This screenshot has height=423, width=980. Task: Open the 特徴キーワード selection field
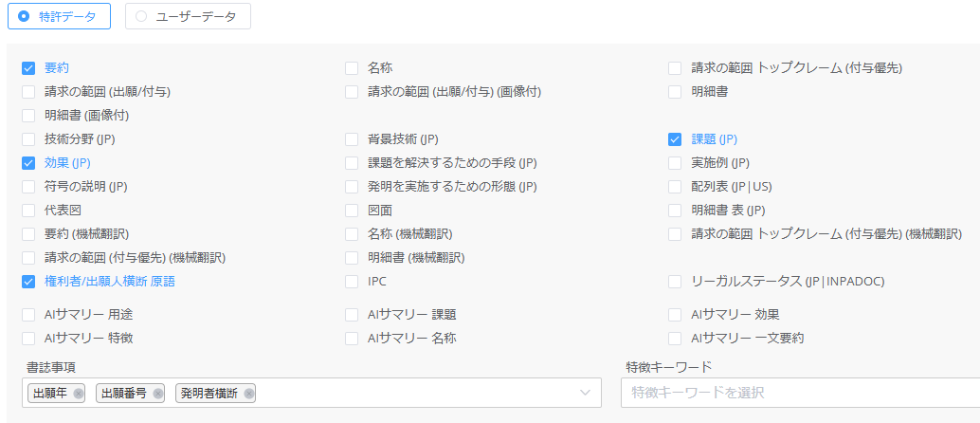(796, 393)
